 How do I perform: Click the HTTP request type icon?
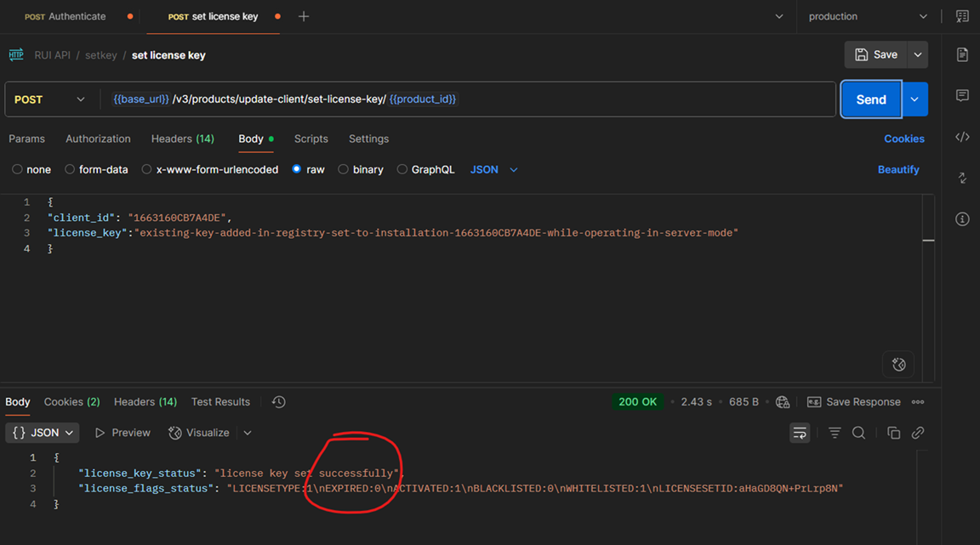[x=16, y=55]
